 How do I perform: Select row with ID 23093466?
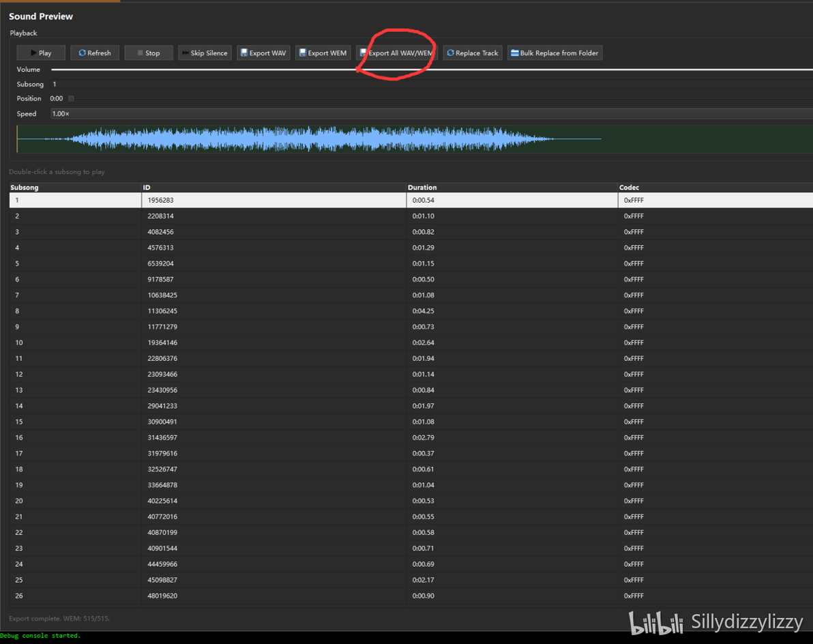411,375
